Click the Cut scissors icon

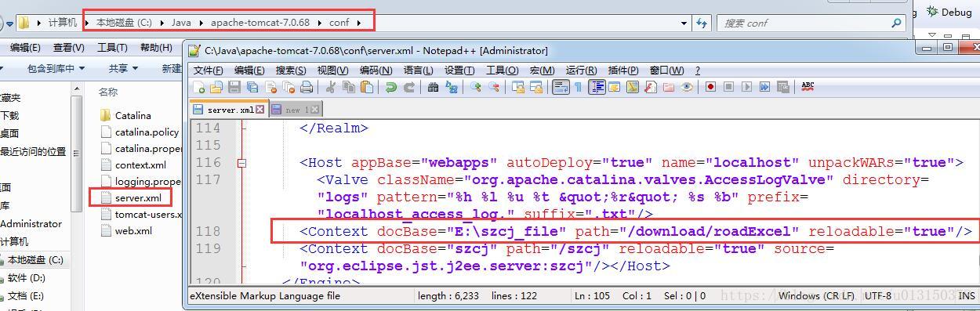pyautogui.click(x=330, y=87)
